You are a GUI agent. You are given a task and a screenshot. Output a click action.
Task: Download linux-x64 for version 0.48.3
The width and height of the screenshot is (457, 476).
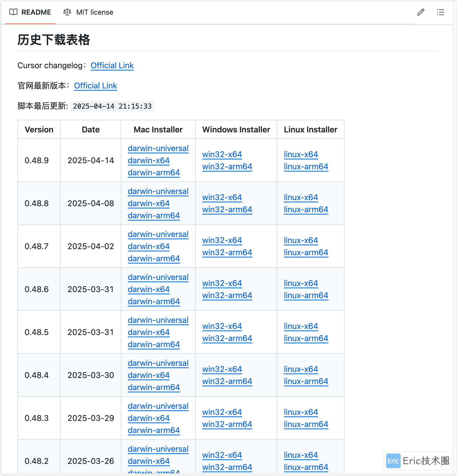click(x=301, y=412)
